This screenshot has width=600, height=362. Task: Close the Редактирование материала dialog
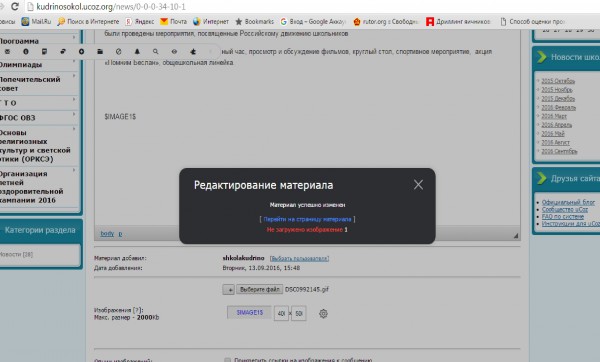(x=418, y=185)
